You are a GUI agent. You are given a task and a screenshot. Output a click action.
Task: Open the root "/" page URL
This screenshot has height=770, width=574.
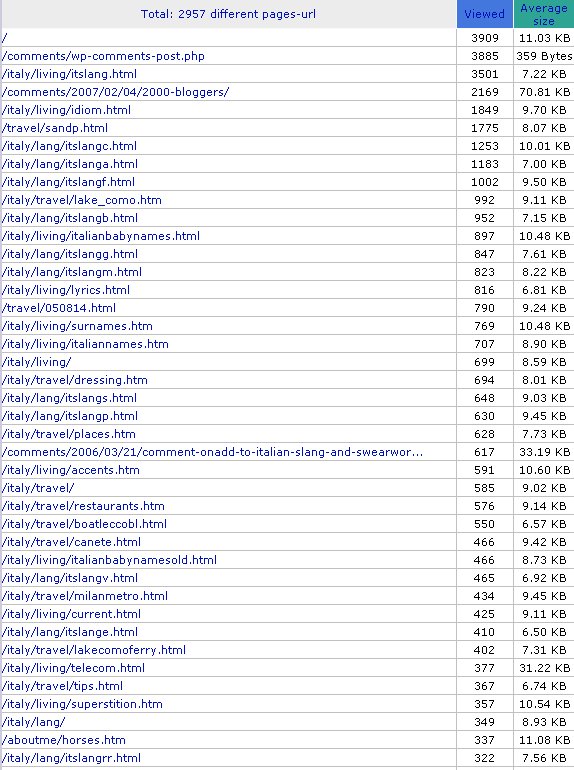[x=4, y=38]
